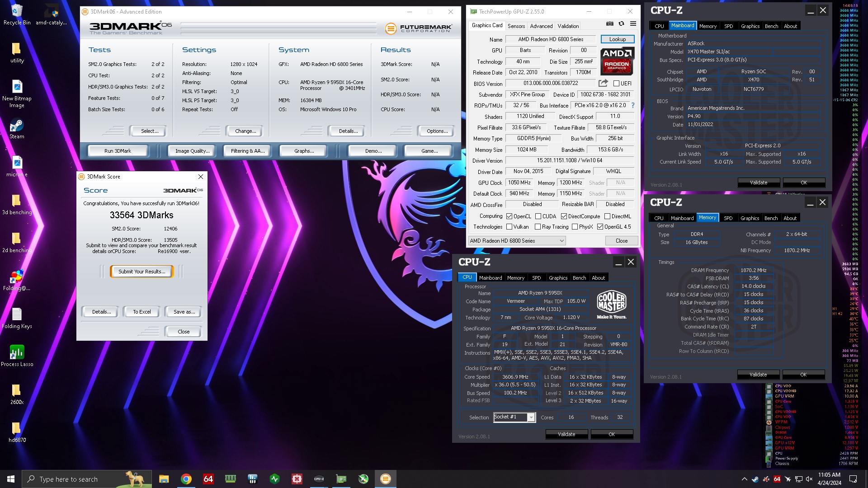The image size is (868, 488).
Task: Open the Steam desktop shortcut
Action: click(17, 128)
